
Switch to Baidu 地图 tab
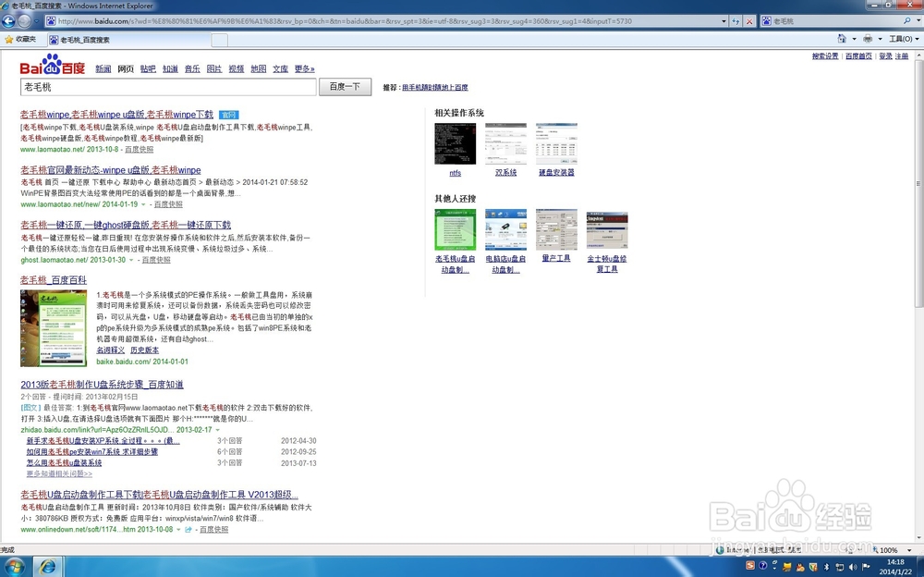point(258,69)
